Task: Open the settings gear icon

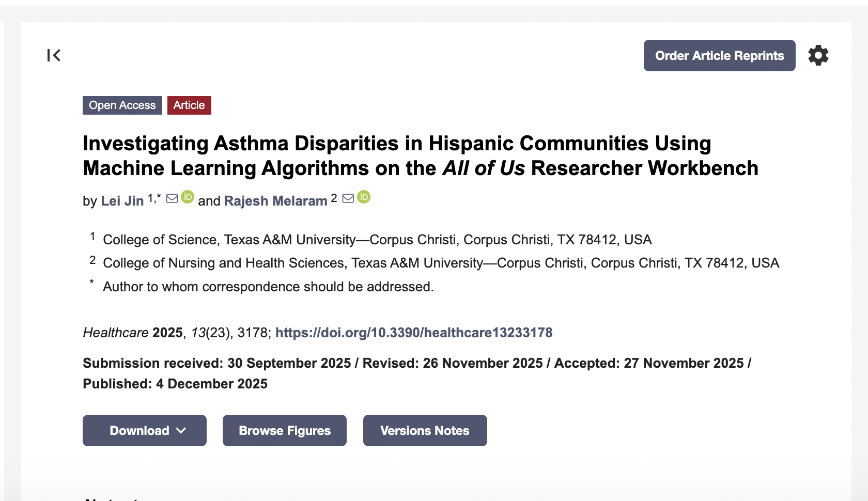Action: (818, 55)
